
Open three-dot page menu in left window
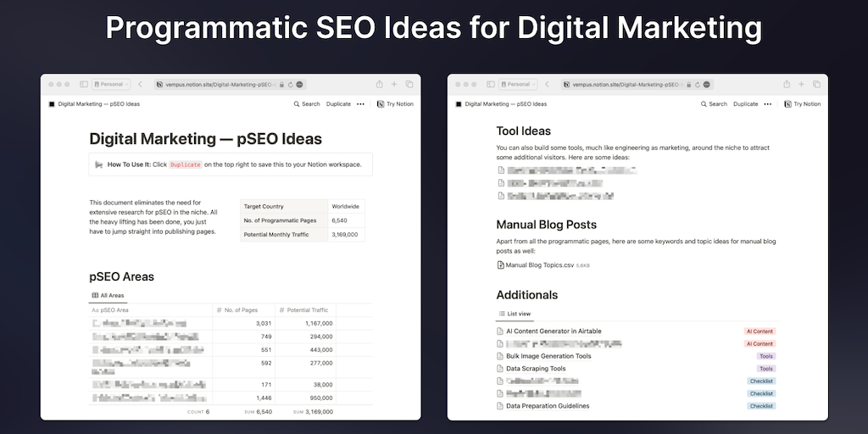tap(360, 104)
